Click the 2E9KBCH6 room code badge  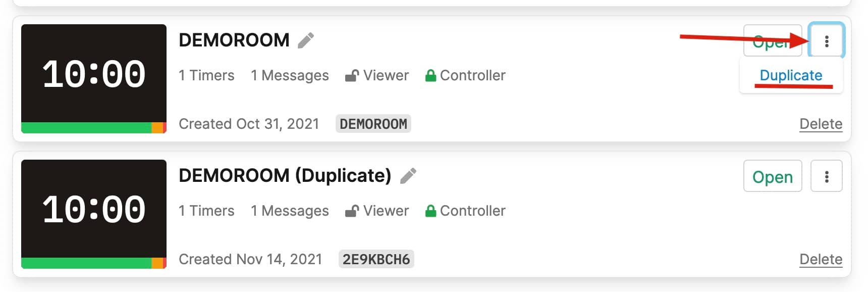(376, 259)
